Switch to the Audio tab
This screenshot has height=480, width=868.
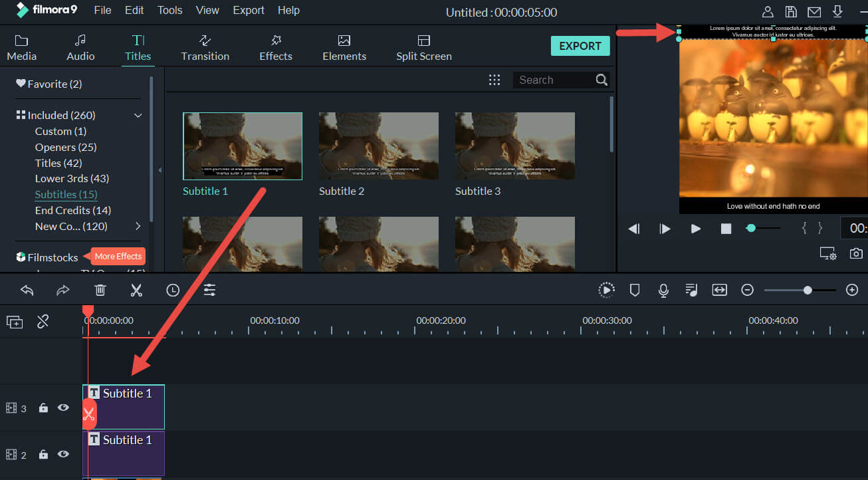click(80, 48)
